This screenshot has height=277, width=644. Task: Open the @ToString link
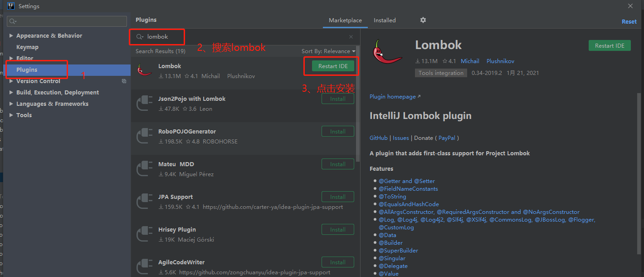[392, 196]
